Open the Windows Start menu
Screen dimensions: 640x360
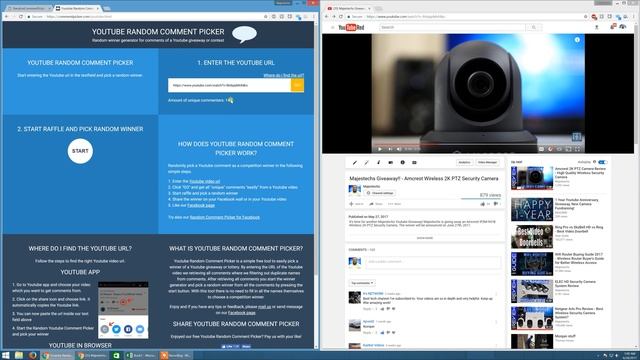click(x=6, y=356)
